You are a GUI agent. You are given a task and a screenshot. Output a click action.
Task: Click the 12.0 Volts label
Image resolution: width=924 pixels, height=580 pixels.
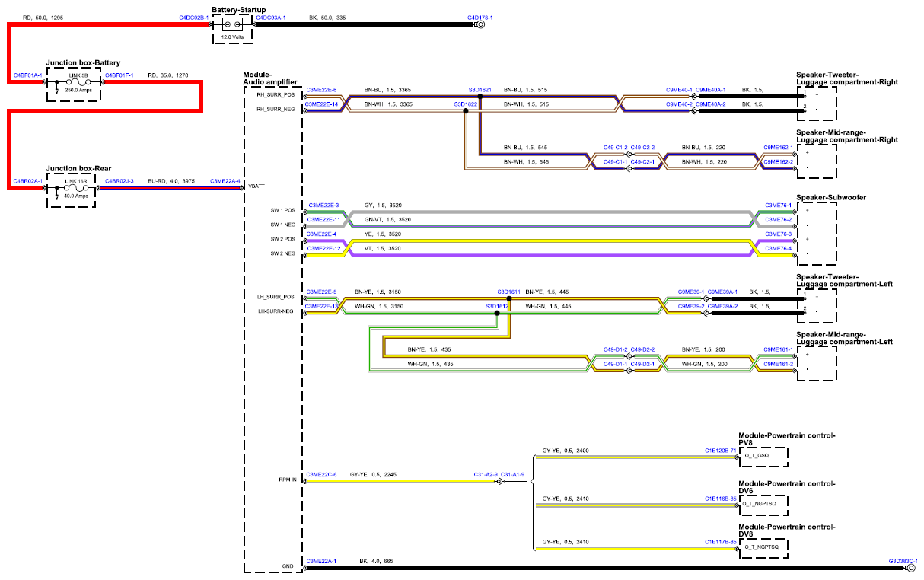pos(232,37)
